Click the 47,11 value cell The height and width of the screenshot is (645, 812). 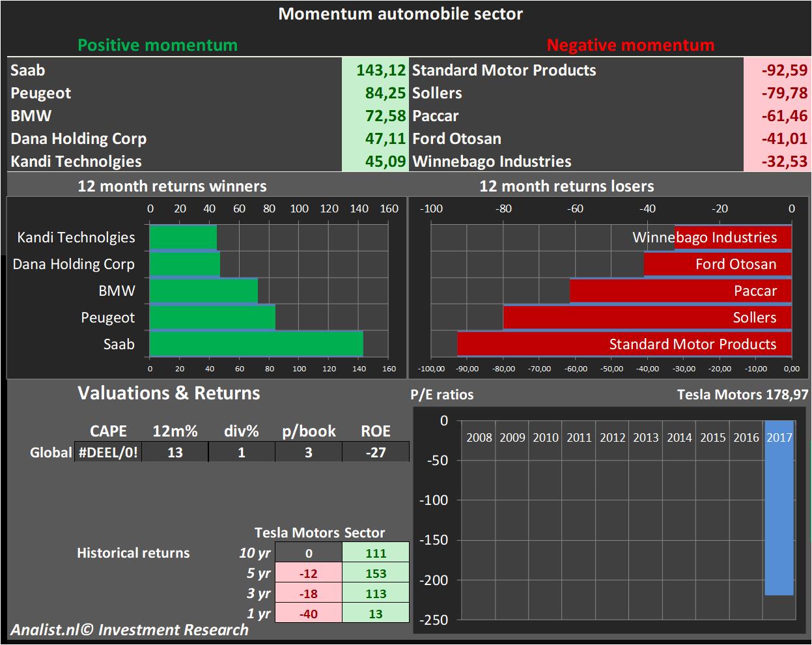374,139
